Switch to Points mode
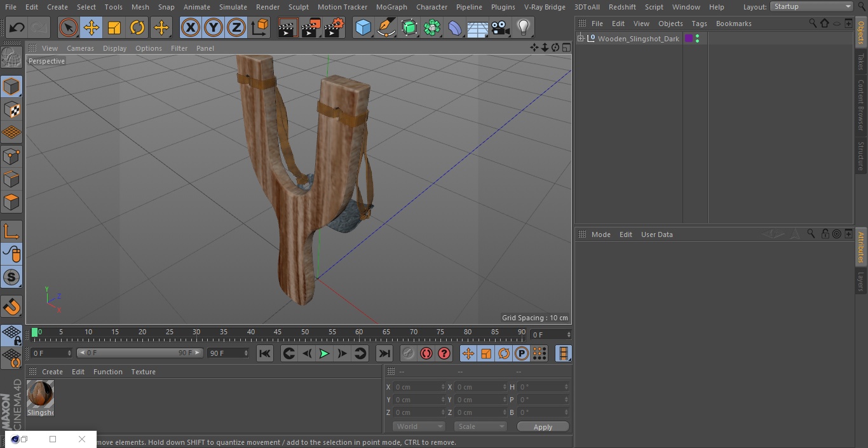 click(x=11, y=156)
